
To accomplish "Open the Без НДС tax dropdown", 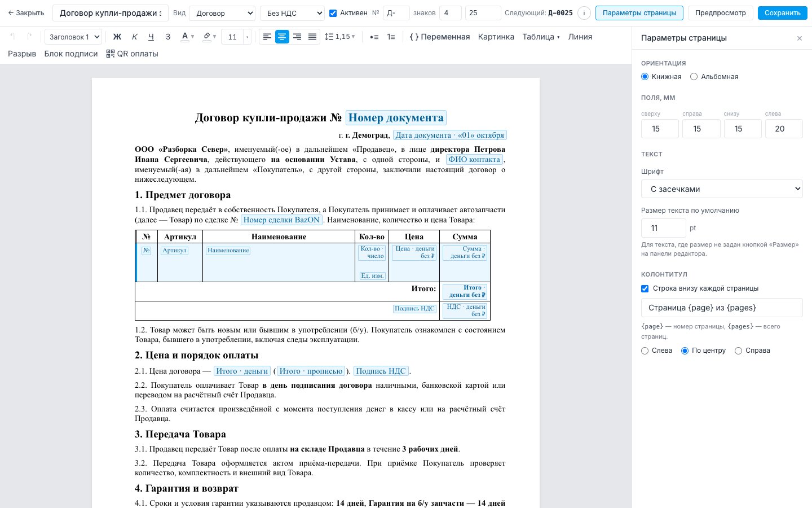I will [292, 13].
